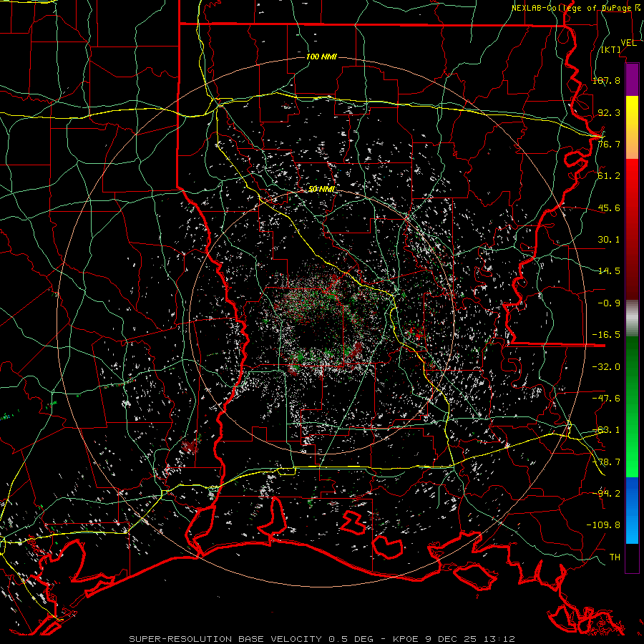Select the 45.6 scale value
The height and width of the screenshot is (644, 644).
(609, 208)
